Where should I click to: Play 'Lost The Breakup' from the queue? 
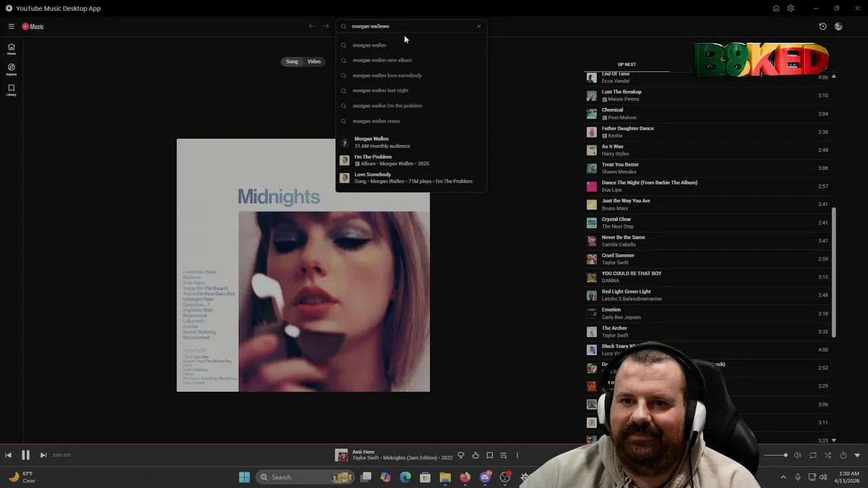[707, 96]
